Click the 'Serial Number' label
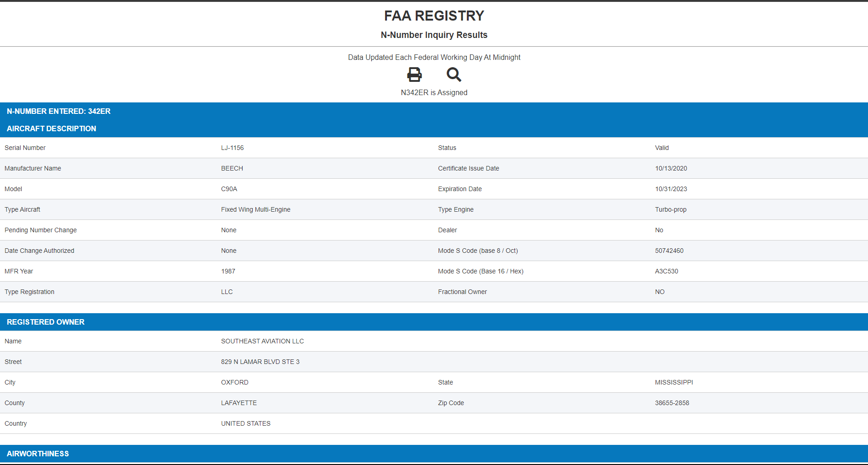The height and width of the screenshot is (465, 868). 25,148
